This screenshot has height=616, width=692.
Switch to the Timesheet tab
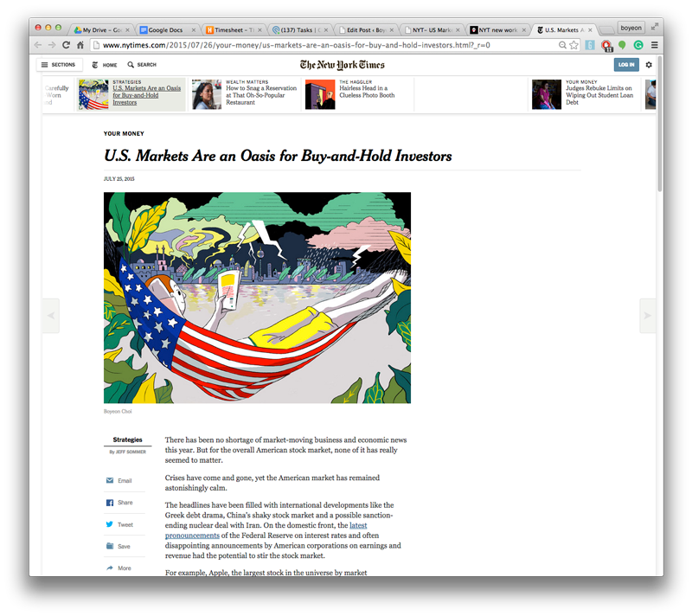234,30
